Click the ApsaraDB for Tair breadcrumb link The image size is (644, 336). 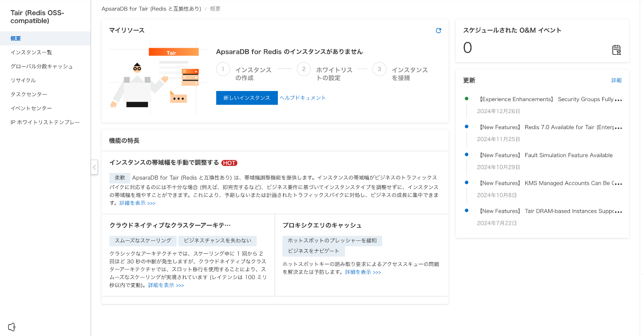point(151,9)
